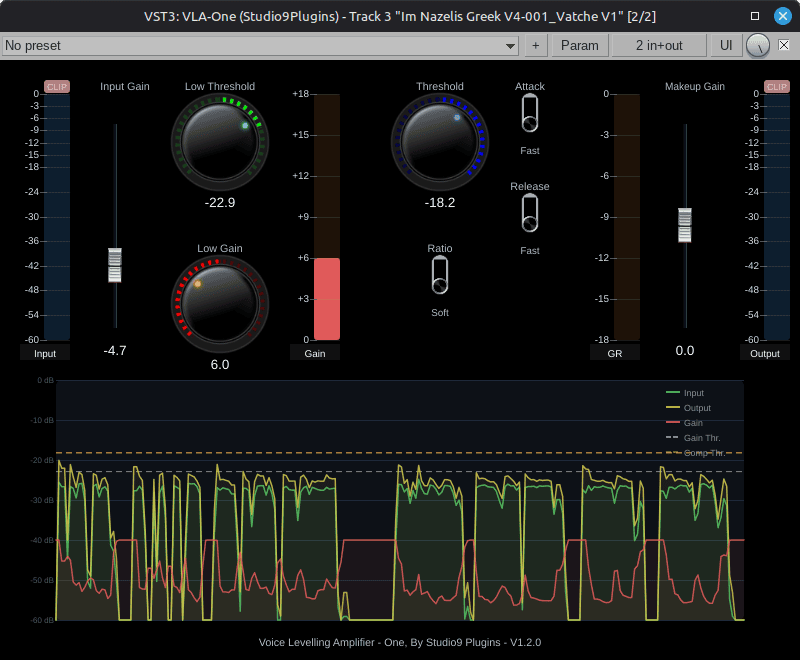Click the 'Soft' ratio label
Viewport: 800px width, 660px height.
440,313
